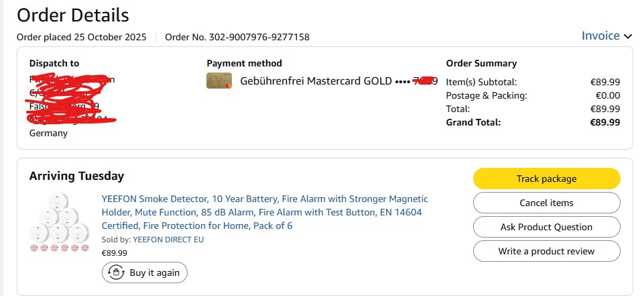
Task: Click the Grand Total amount €89.99
Action: [604, 122]
